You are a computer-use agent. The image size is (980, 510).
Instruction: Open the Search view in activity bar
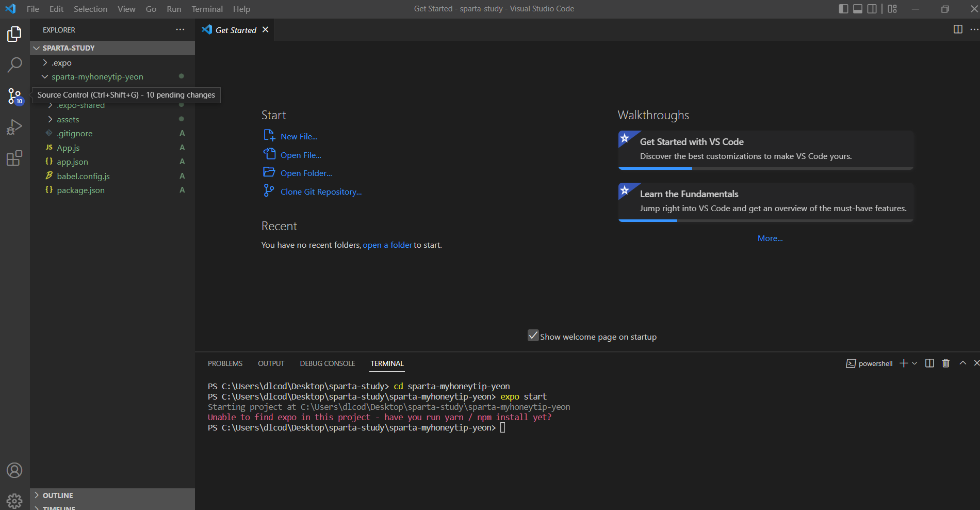pyautogui.click(x=14, y=65)
